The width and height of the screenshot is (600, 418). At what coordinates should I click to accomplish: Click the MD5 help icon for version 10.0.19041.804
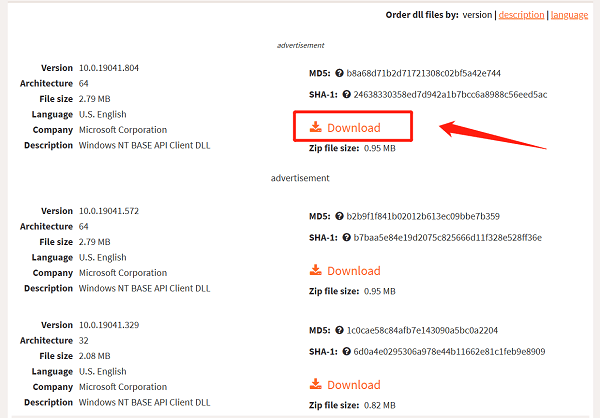[x=339, y=73]
